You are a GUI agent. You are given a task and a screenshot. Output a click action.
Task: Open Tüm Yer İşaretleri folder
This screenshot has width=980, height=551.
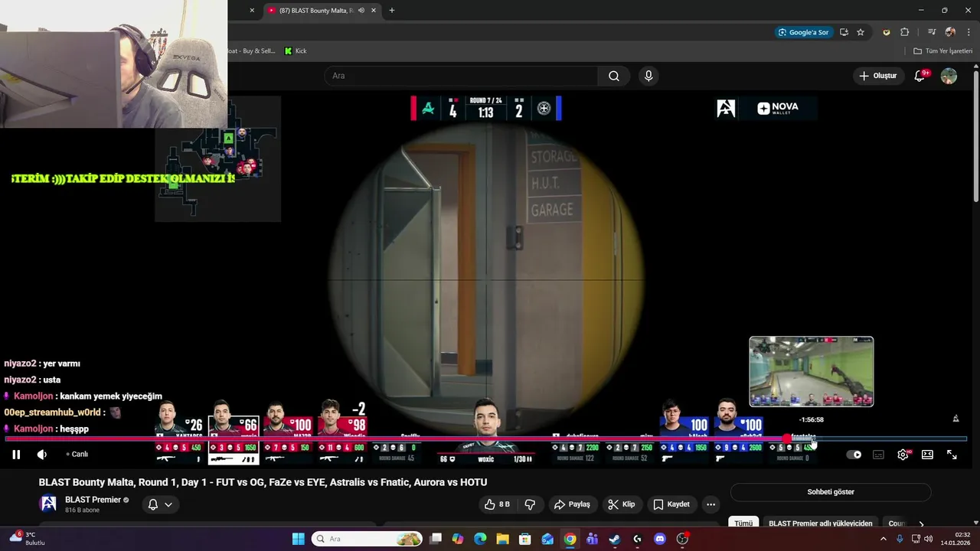coord(942,51)
